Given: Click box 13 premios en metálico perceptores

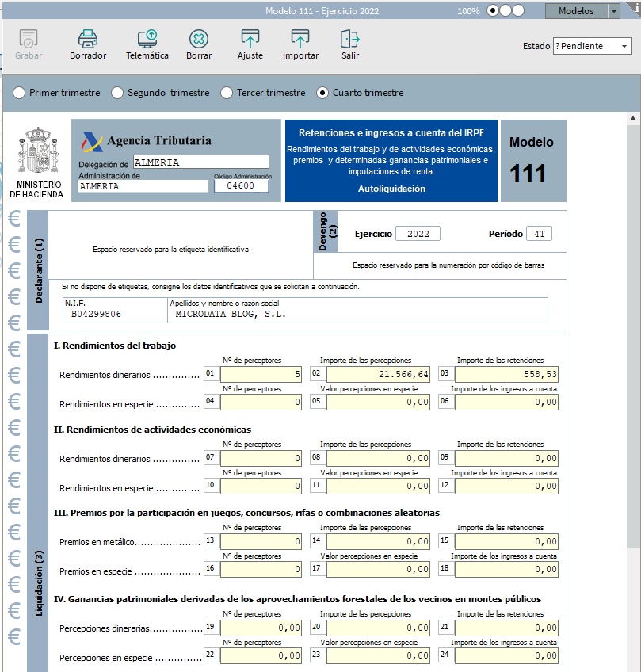Looking at the screenshot, I should coord(261,541).
